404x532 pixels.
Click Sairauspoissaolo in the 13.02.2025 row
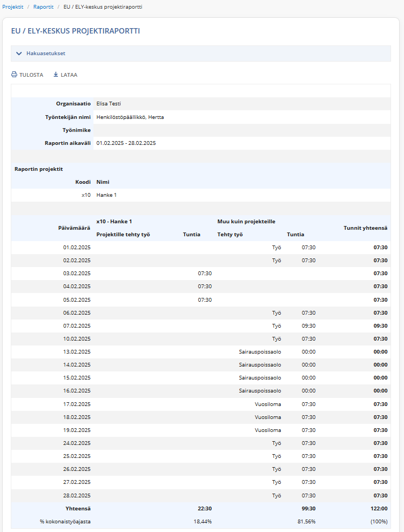pyautogui.click(x=260, y=352)
